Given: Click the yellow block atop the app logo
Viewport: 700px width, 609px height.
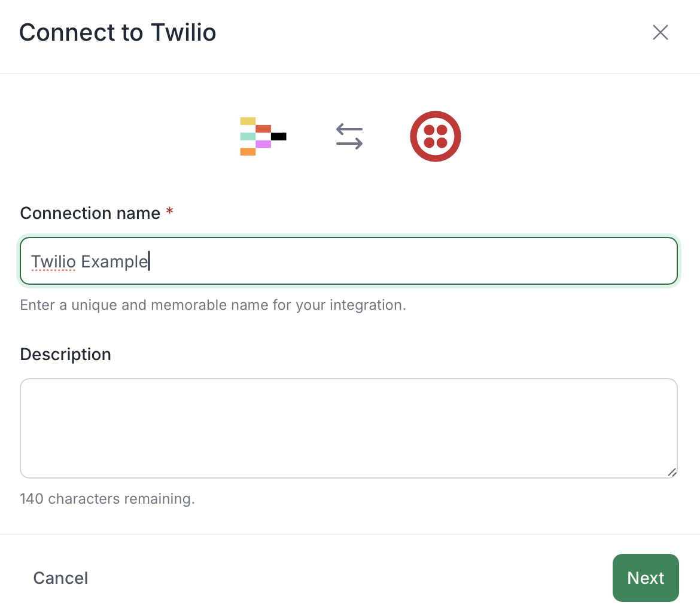Looking at the screenshot, I should click(248, 121).
